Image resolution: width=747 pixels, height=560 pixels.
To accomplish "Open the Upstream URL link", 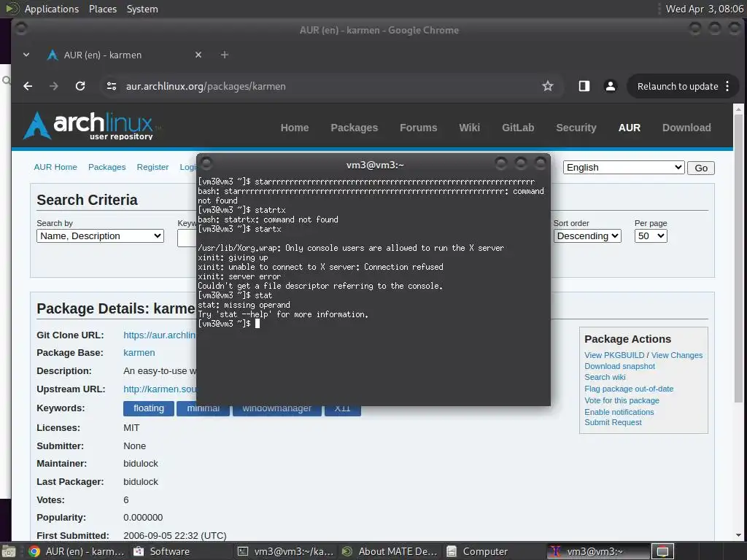I will [159, 389].
